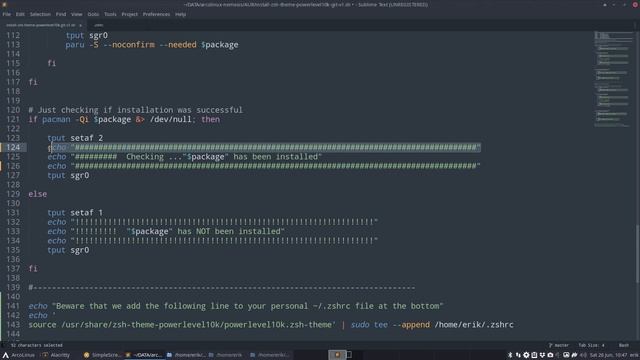Switch to the SimpleScreenRecorder taskbar entry
The height and width of the screenshot is (360, 640).
pyautogui.click(x=102, y=355)
